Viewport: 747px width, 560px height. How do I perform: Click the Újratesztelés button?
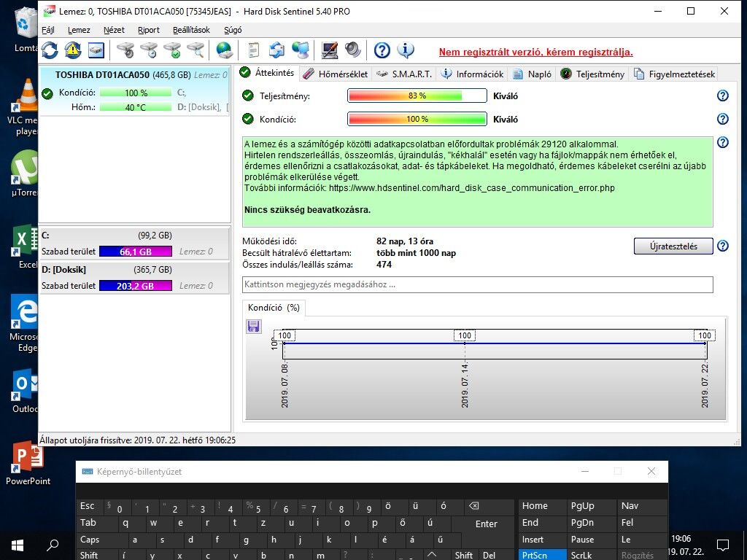coord(673,246)
